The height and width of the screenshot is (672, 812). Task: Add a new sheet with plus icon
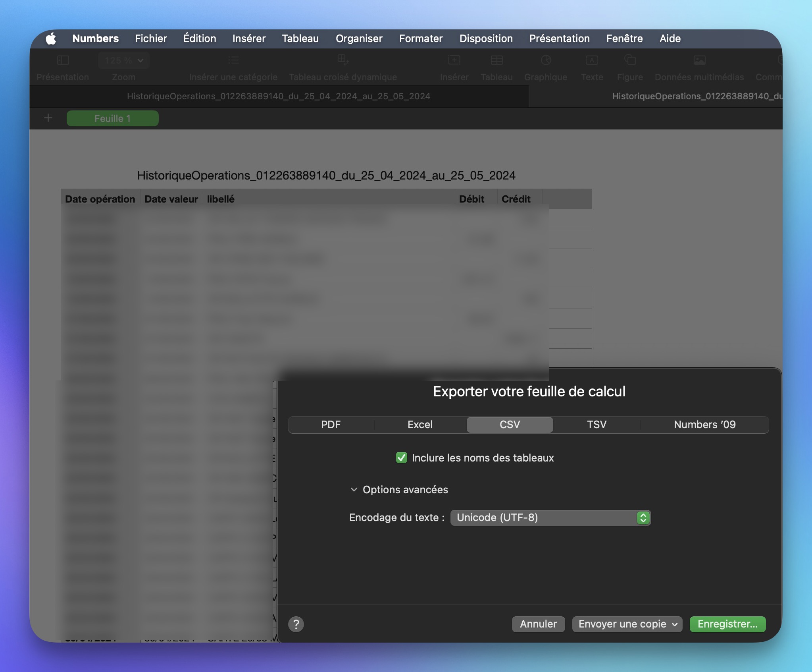point(48,118)
